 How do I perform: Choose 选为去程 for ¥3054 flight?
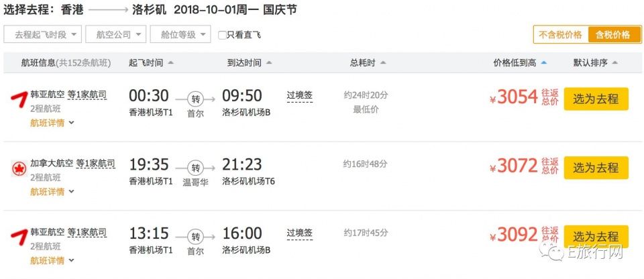coord(596,99)
